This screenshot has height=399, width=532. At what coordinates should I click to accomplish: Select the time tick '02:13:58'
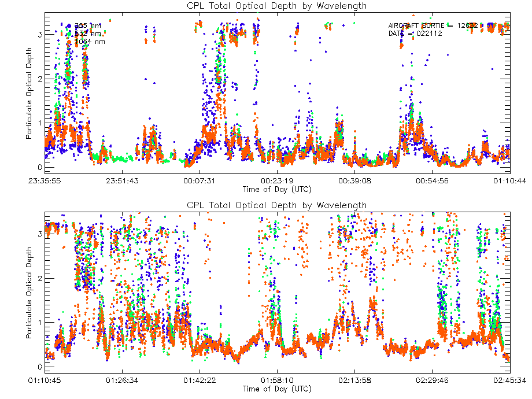click(354, 380)
